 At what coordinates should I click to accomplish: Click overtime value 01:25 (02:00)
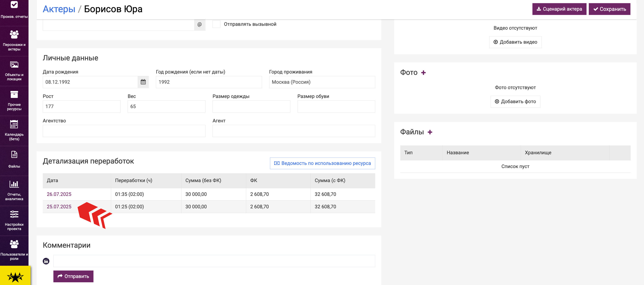coord(129,207)
